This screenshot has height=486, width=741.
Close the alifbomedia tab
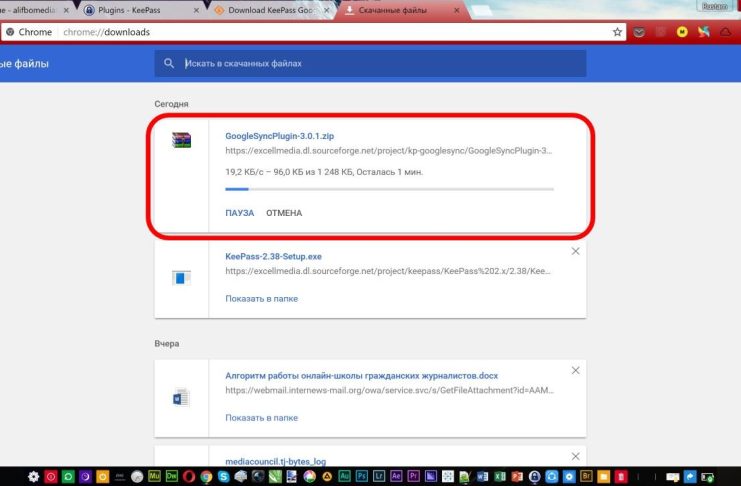66,10
